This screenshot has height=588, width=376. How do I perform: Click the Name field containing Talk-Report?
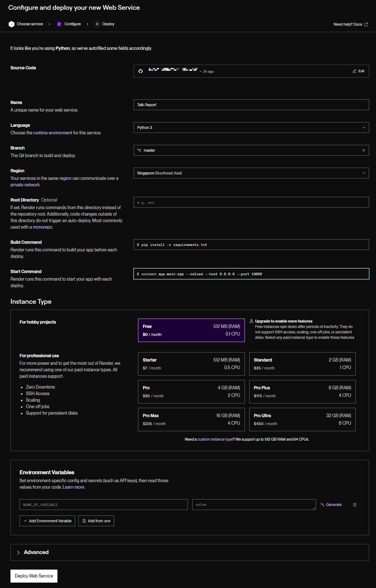click(251, 105)
